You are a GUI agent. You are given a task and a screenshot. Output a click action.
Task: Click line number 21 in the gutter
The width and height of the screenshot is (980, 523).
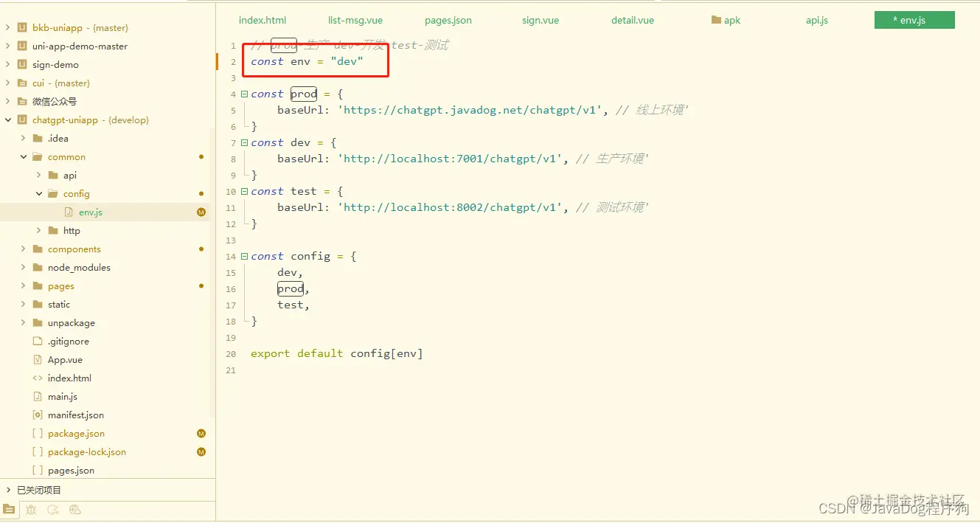click(232, 370)
